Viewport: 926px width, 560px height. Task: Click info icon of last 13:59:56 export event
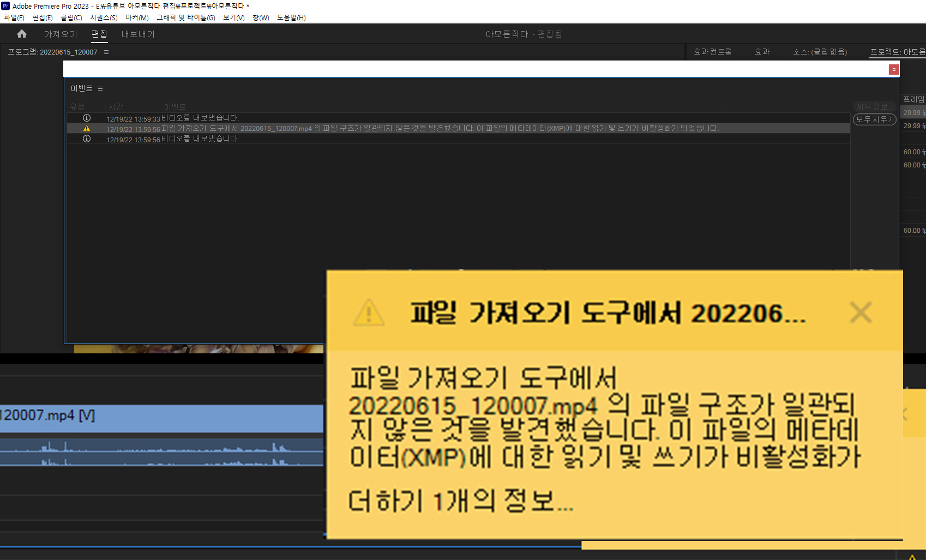tap(86, 139)
